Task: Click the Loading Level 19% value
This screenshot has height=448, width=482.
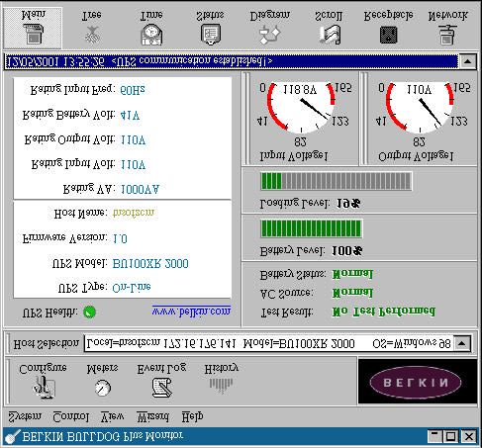Action: (x=348, y=204)
